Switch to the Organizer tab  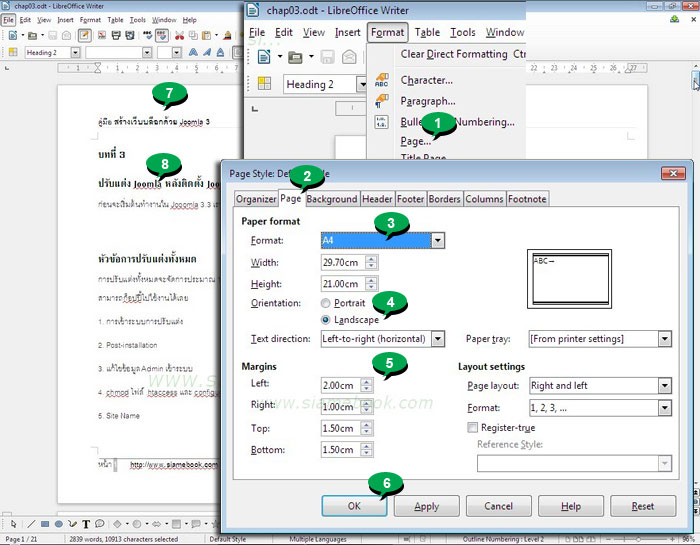(256, 199)
